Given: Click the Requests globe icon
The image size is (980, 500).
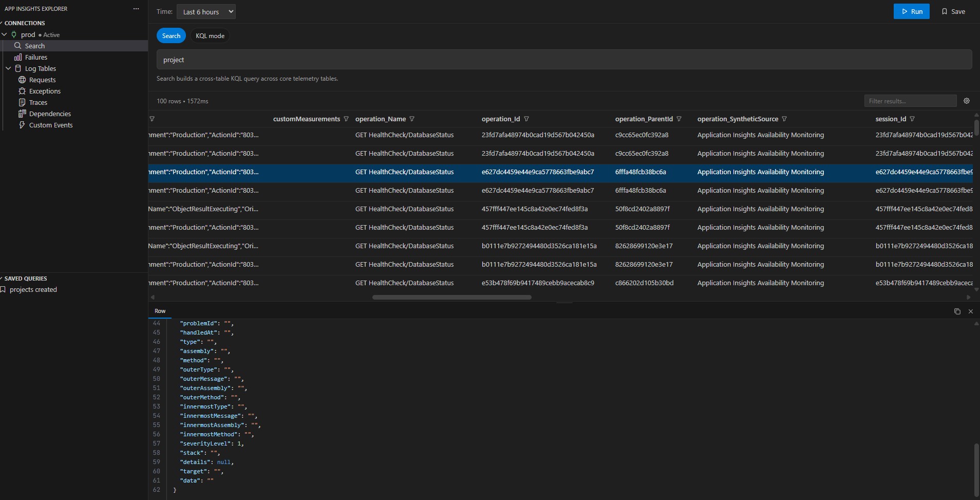Looking at the screenshot, I should pyautogui.click(x=22, y=80).
